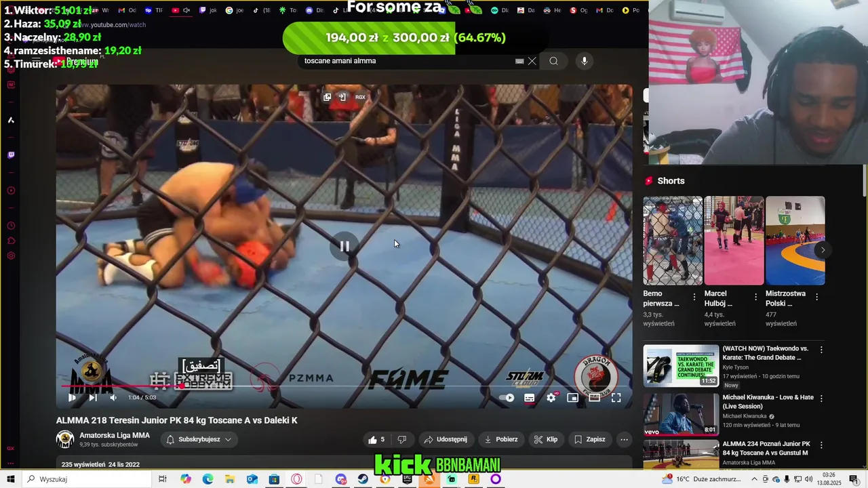Click the Pobierz download button
This screenshot has height=488, width=868.
click(501, 439)
